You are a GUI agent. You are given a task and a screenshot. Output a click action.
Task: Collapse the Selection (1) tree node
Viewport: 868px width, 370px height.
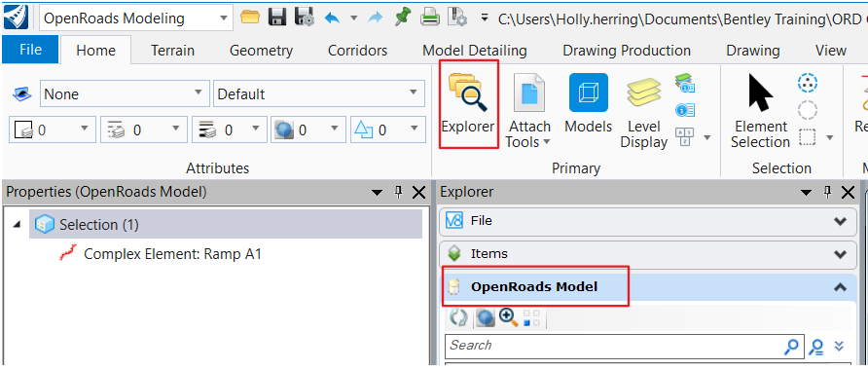(x=17, y=224)
